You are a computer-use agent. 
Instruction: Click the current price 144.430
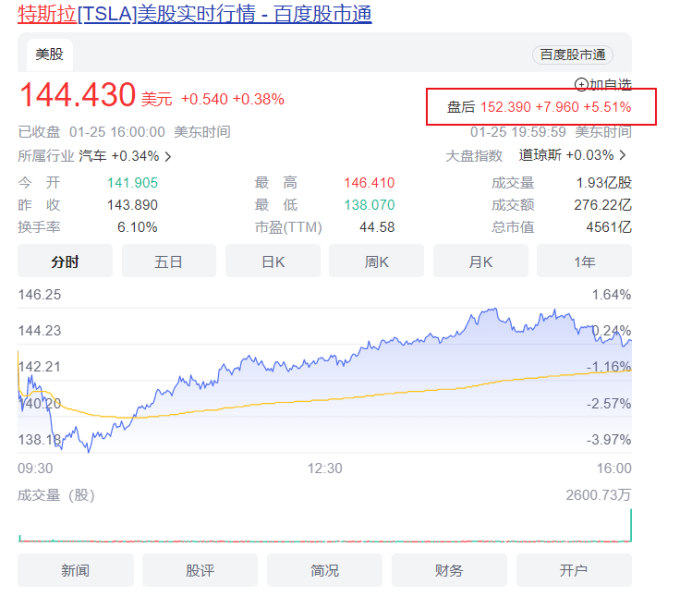77,96
